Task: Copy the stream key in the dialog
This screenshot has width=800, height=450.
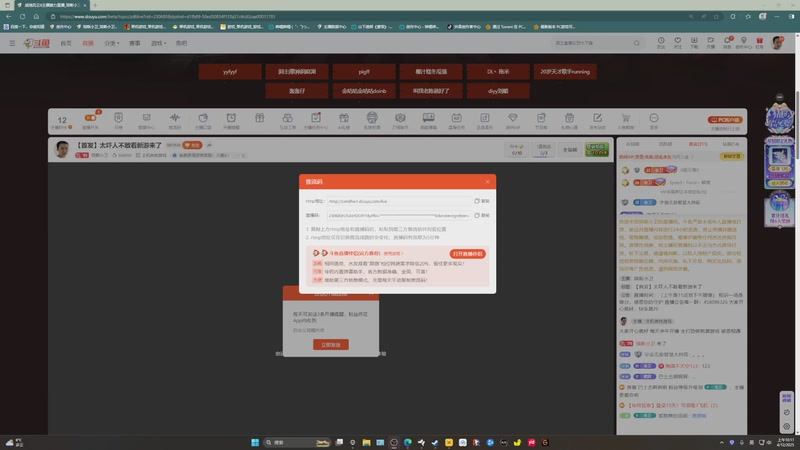Action: [x=482, y=215]
